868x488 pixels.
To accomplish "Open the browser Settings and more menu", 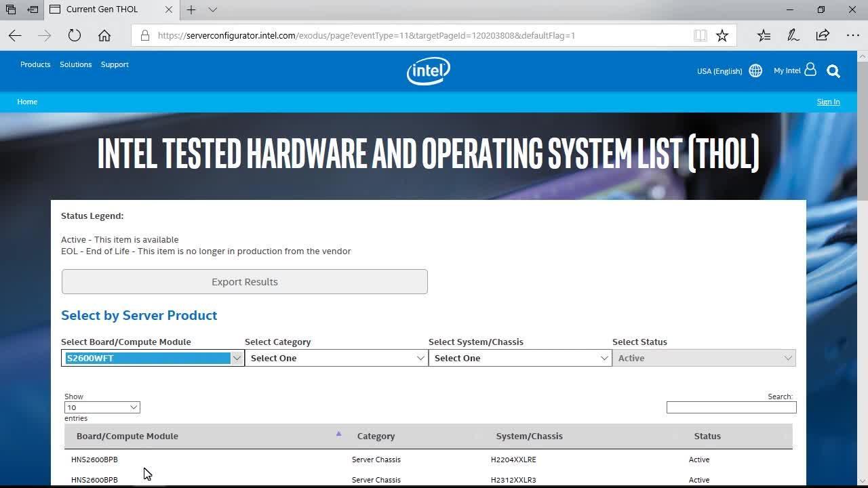I will (x=852, y=35).
